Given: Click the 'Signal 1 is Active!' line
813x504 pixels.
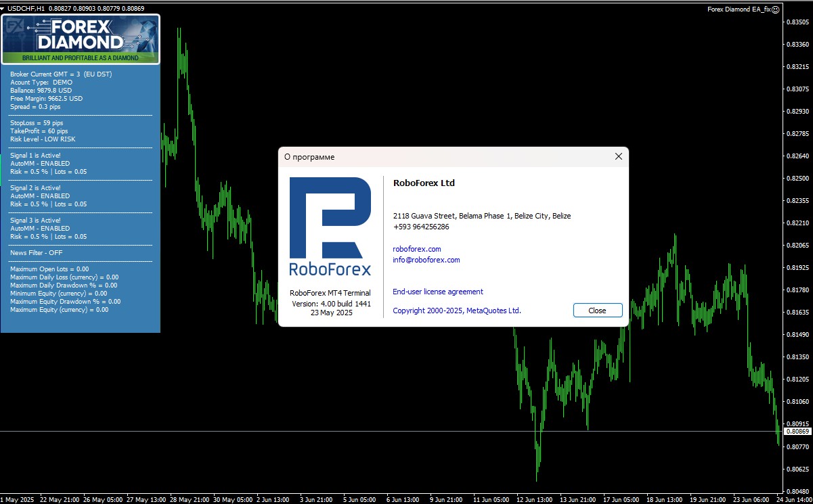Looking at the screenshot, I should [35, 155].
